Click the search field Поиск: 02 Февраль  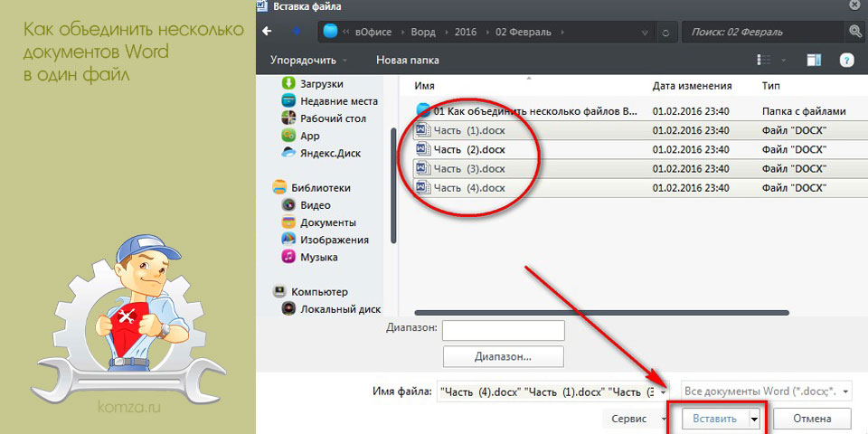(764, 33)
